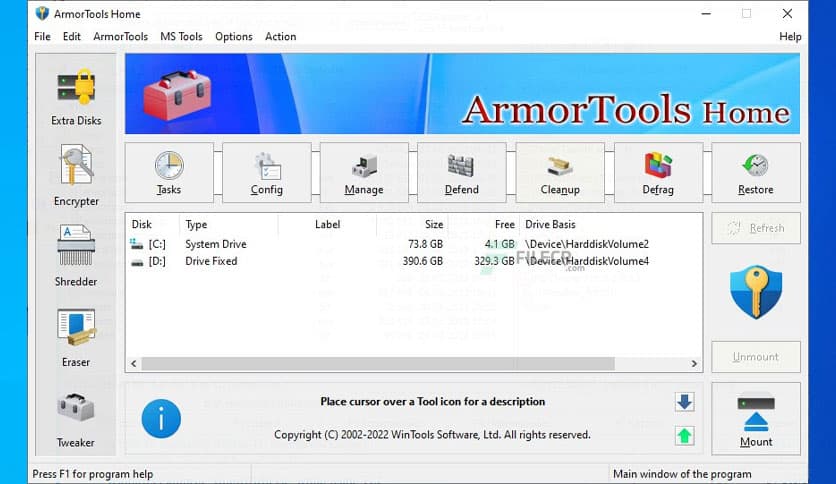Minimize the ArmorTools Home window

click(x=706, y=14)
